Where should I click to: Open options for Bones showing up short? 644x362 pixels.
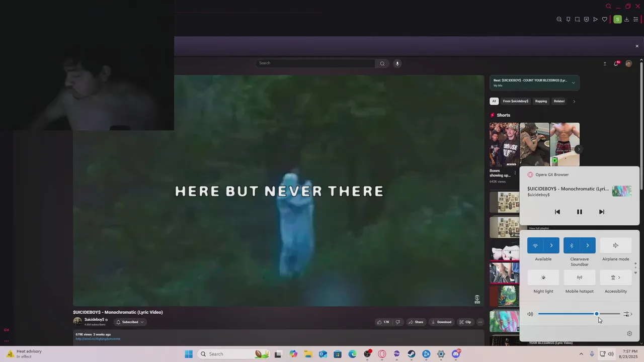pyautogui.click(x=515, y=172)
